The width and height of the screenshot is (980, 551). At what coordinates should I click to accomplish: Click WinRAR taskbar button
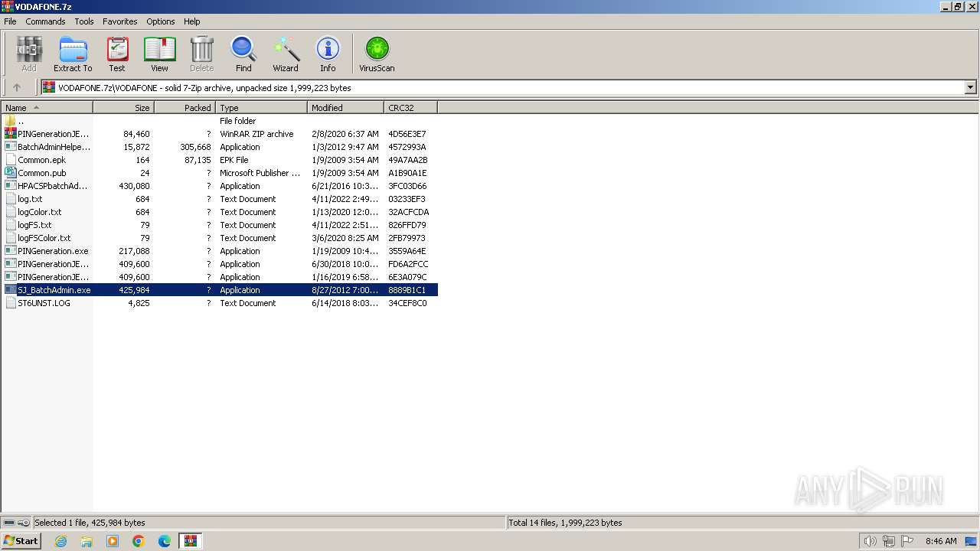click(191, 541)
